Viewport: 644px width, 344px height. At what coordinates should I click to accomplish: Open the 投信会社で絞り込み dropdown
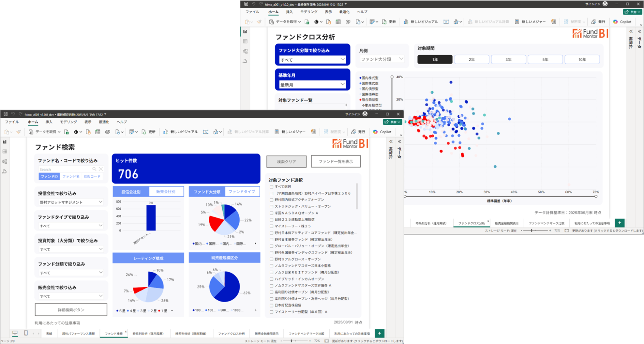(x=71, y=202)
